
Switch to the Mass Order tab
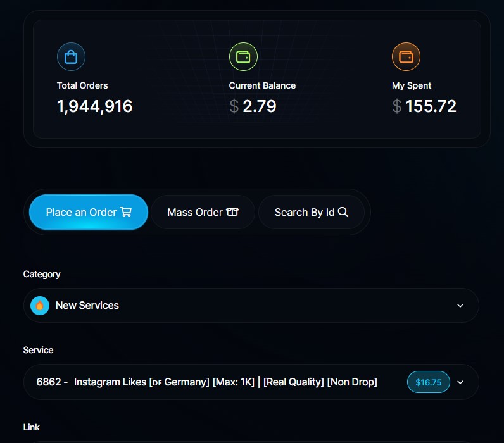pyautogui.click(x=203, y=212)
